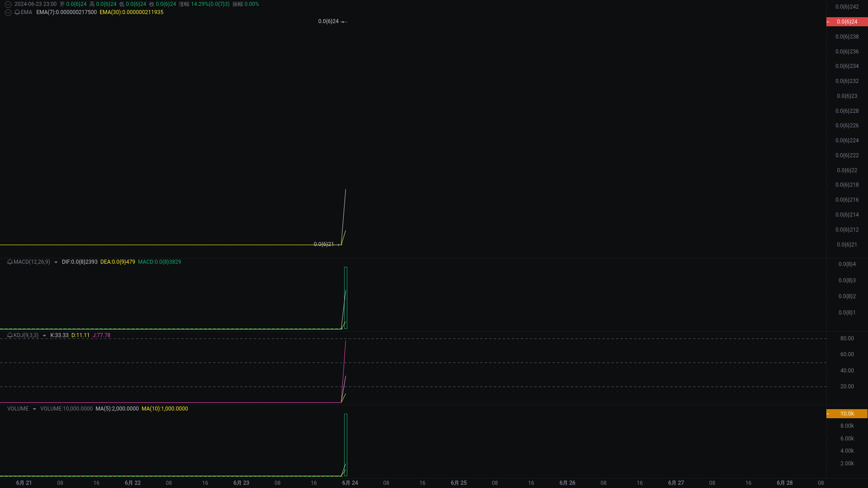Click the alert bell icon next to EMA
The height and width of the screenshot is (488, 868).
16,12
